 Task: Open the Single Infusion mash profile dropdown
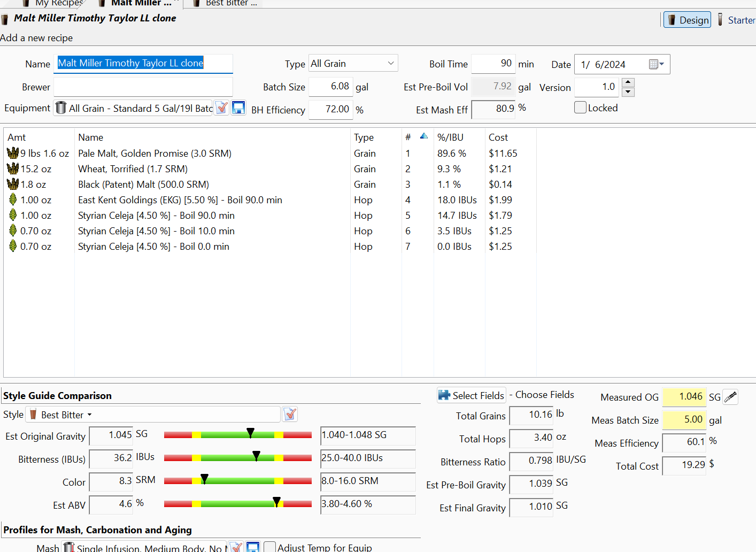click(x=144, y=548)
